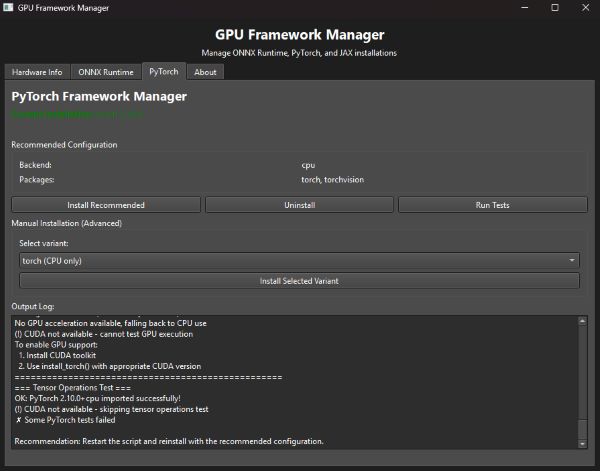
Task: Maximize the application window
Action: pos(555,8)
